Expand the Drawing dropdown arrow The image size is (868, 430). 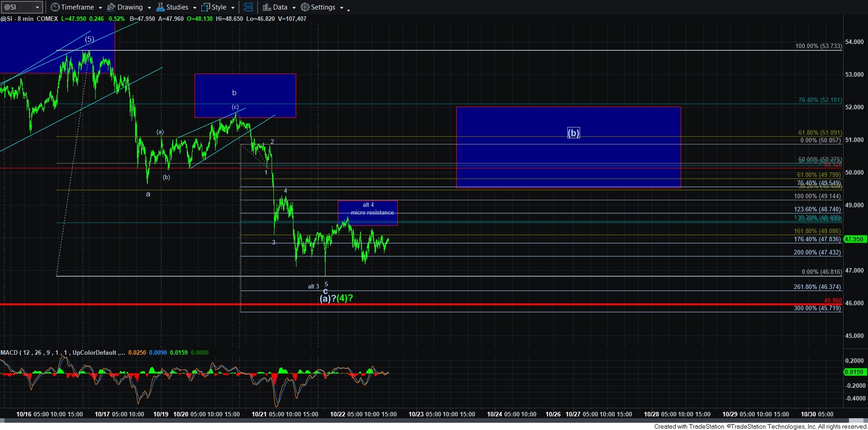pyautogui.click(x=149, y=8)
